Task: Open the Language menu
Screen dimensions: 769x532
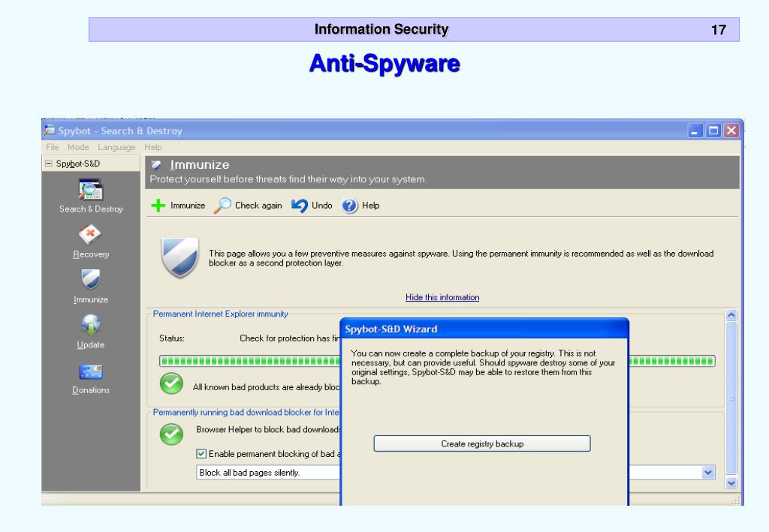Action: pos(116,147)
